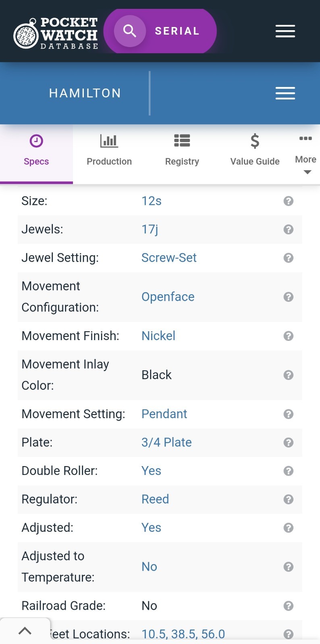Screen dimensions: 320x644
Task: Click the scroll-up chevron button
Action: [x=25, y=631]
